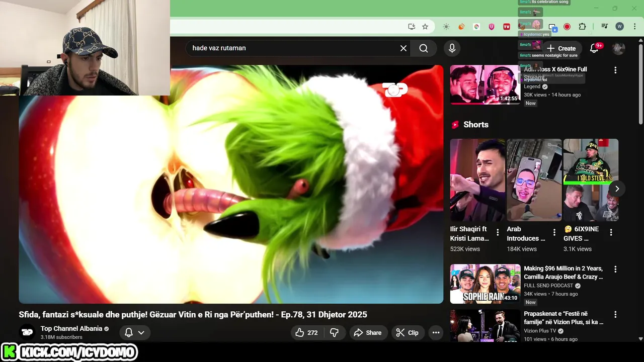Start voice search with the microphone icon

tap(452, 48)
